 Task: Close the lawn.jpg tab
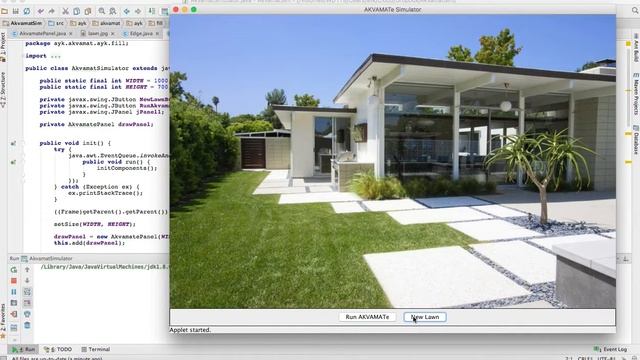[x=113, y=33]
